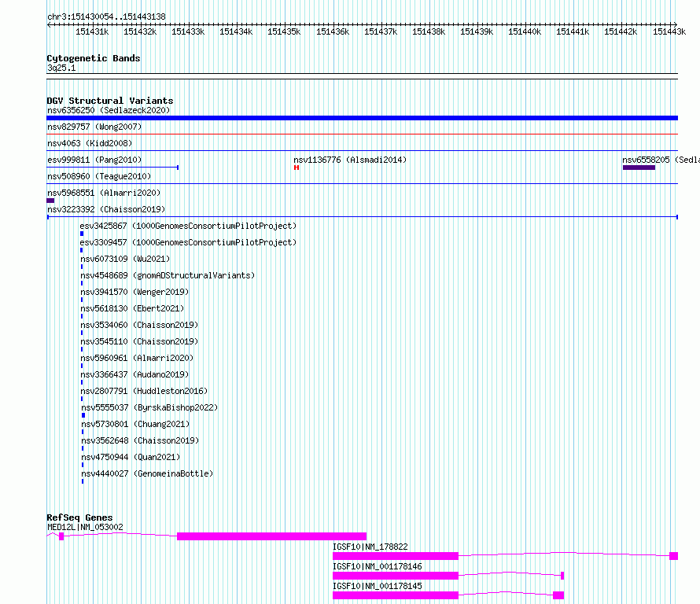Screen dimensions: 700x604
Task: Select the purple nsv6558205 variant bar
Action: 639,168
